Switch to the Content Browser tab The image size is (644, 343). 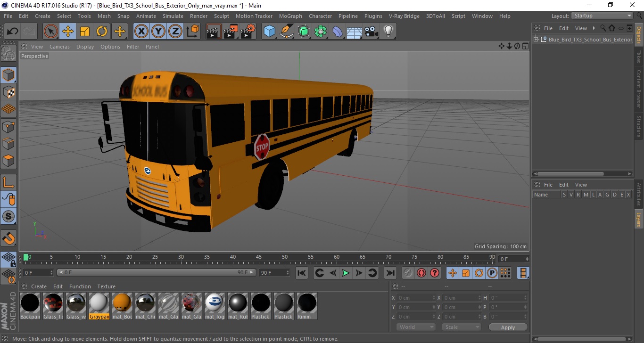click(639, 89)
